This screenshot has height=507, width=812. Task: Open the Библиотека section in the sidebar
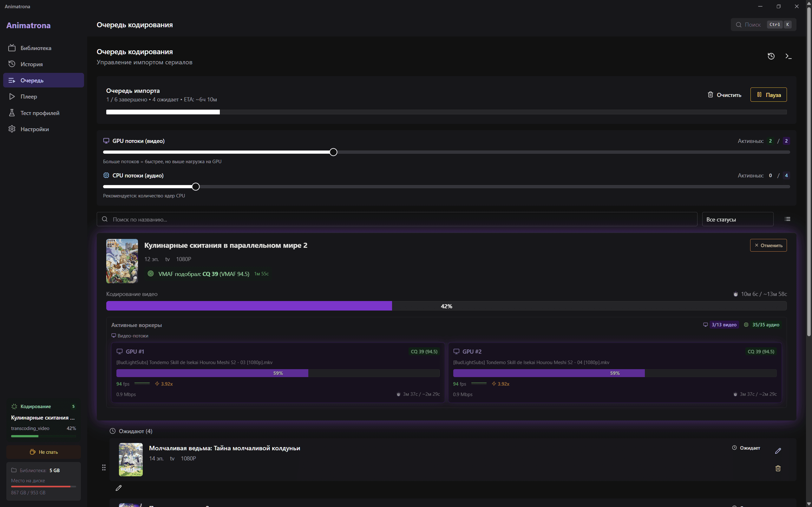point(36,48)
